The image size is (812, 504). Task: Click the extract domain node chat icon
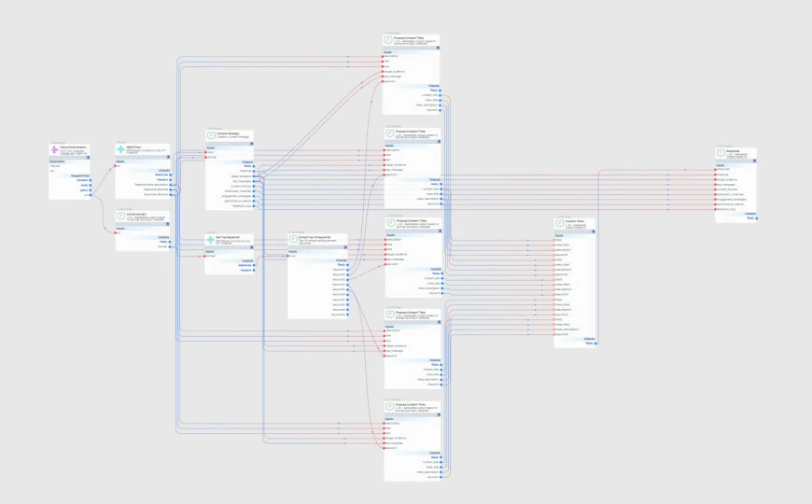click(x=120, y=216)
